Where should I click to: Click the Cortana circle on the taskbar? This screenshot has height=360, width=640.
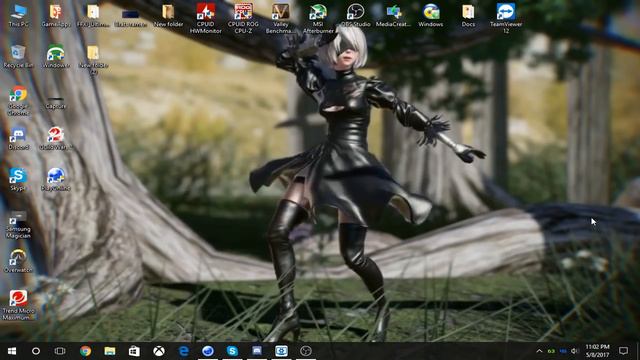(36, 351)
